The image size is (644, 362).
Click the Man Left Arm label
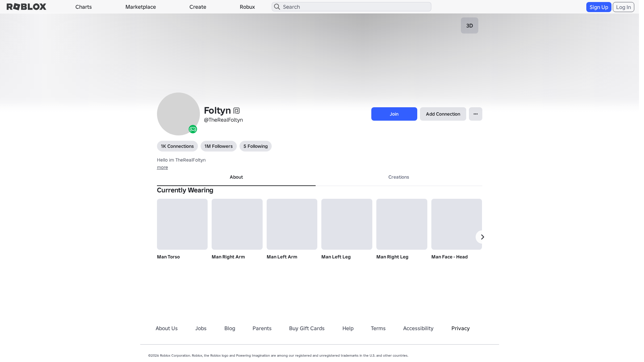[282, 257]
